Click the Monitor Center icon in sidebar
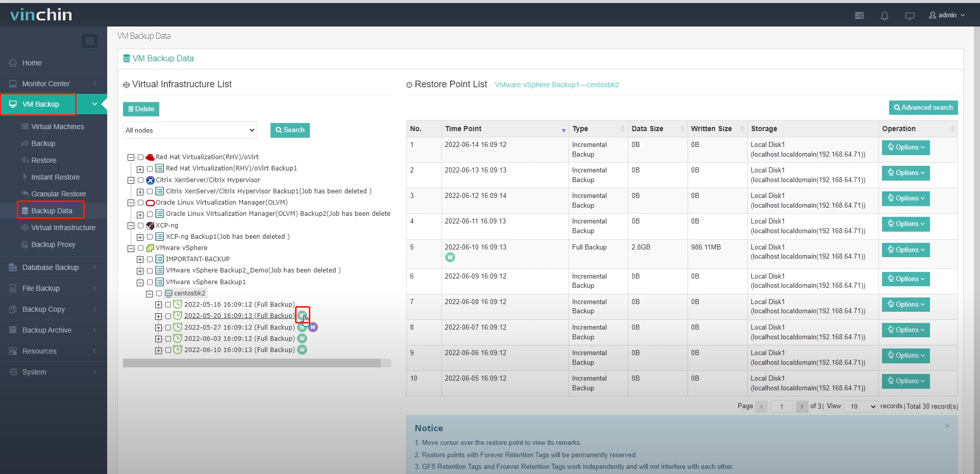This screenshot has height=474, width=980. 13,84
